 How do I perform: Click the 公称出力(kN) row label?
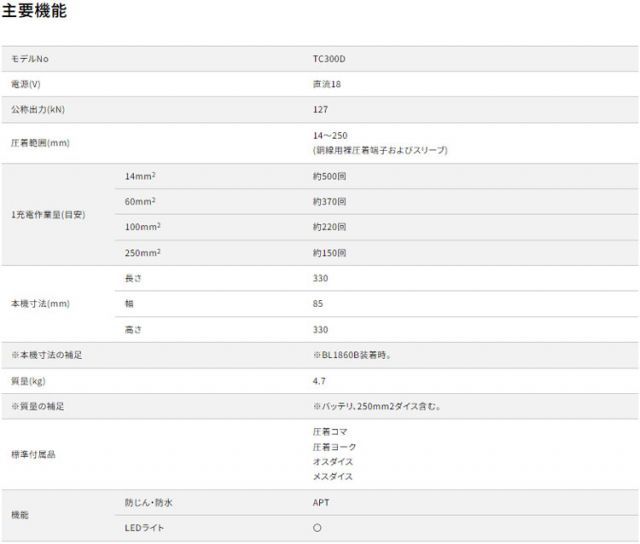pos(37,109)
